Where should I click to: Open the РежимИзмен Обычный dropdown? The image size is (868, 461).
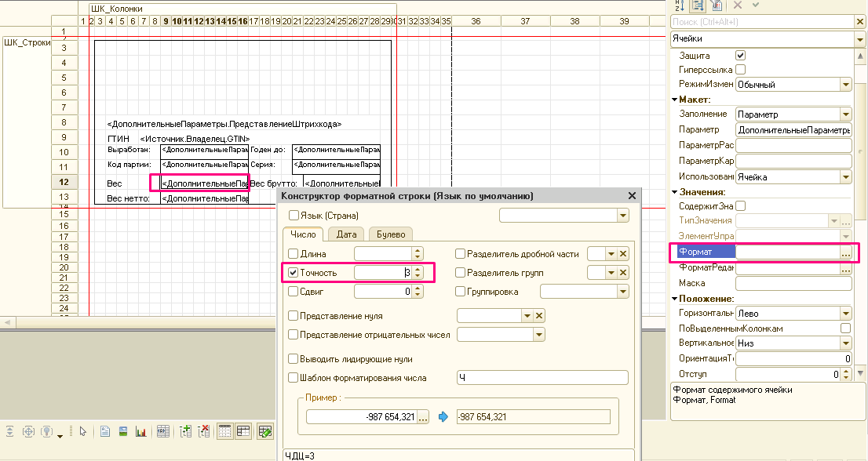[846, 85]
